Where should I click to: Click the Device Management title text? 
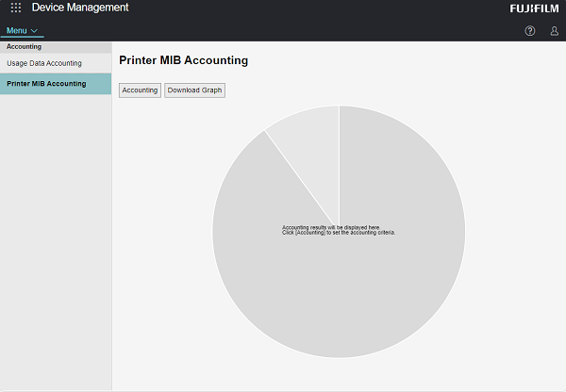coord(80,8)
